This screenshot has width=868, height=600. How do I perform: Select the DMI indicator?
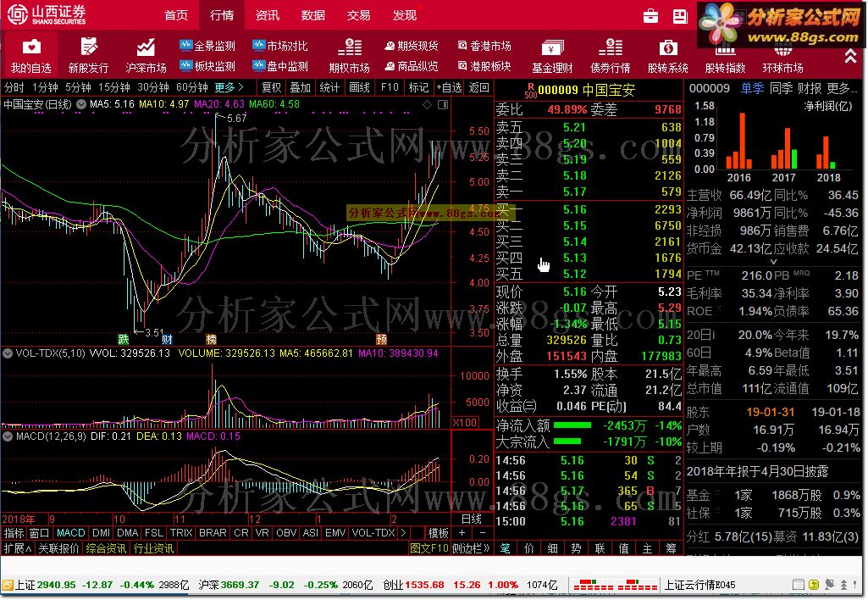pyautogui.click(x=101, y=532)
